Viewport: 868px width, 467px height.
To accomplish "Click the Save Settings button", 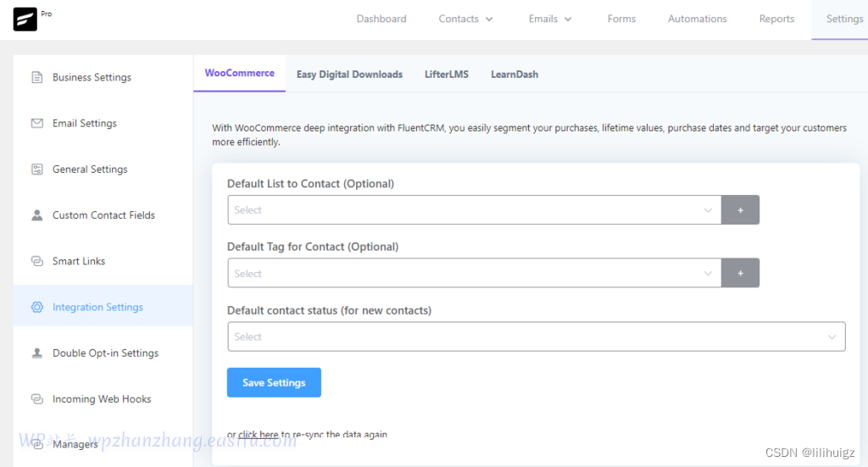I will tap(274, 382).
